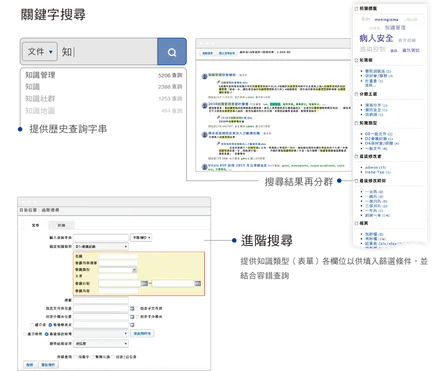Switch to the second grey tab in advanced search
Viewport: 445px width, 371px height.
61,225
